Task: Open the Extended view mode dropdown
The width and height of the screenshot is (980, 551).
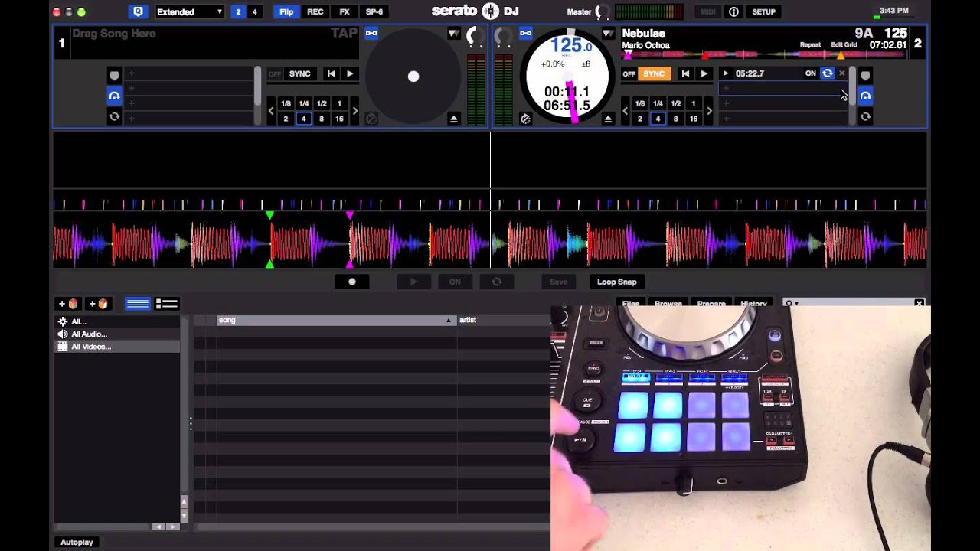Action: point(190,11)
